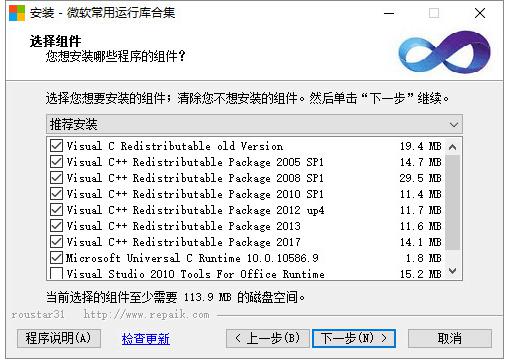Toggle Visual C++ 2010 SP1 package checkbox
This screenshot has width=518, height=360.
pos(56,194)
